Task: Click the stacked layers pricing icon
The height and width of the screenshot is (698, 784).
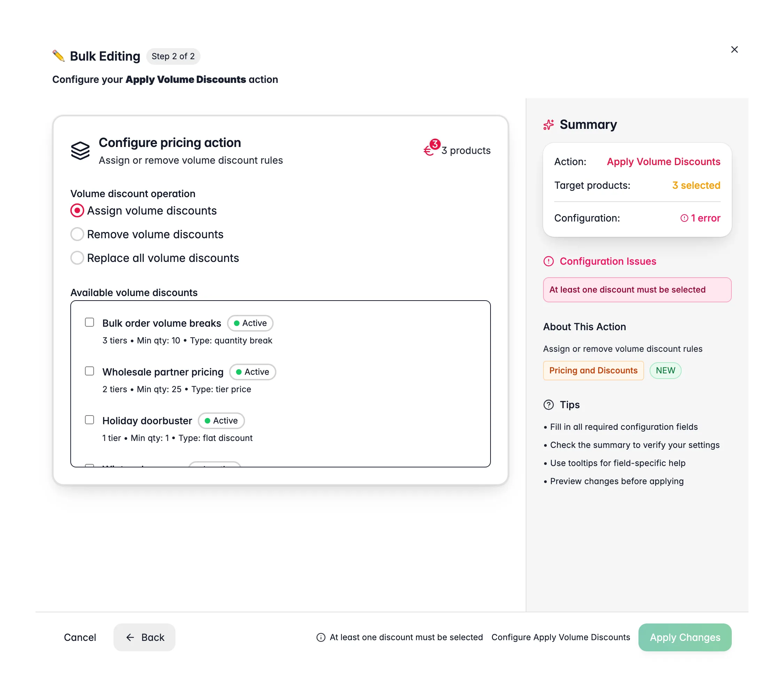Action: click(80, 150)
